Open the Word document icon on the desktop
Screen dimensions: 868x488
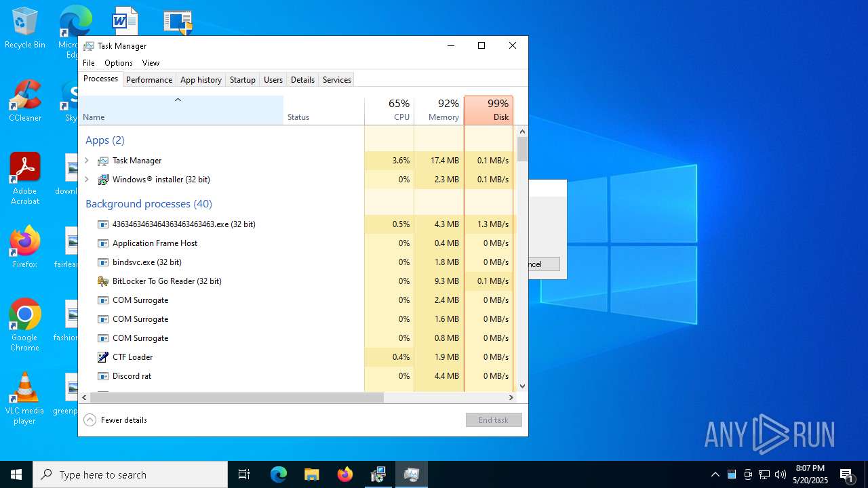point(125,20)
